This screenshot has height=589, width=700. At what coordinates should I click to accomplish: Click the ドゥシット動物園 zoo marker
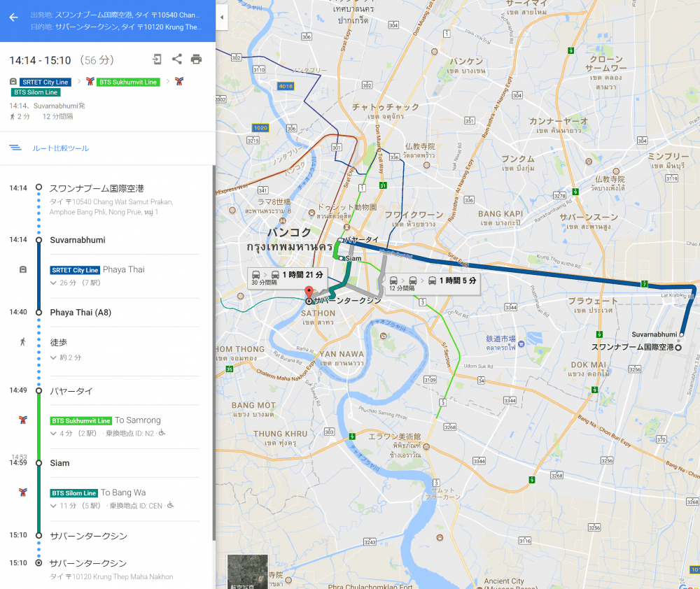tap(311, 213)
